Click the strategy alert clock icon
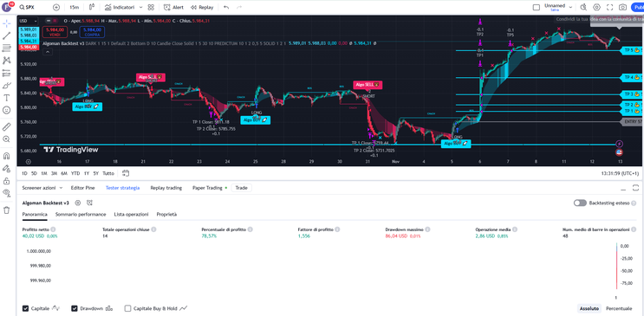The width and height of the screenshot is (644, 316). pos(90,203)
